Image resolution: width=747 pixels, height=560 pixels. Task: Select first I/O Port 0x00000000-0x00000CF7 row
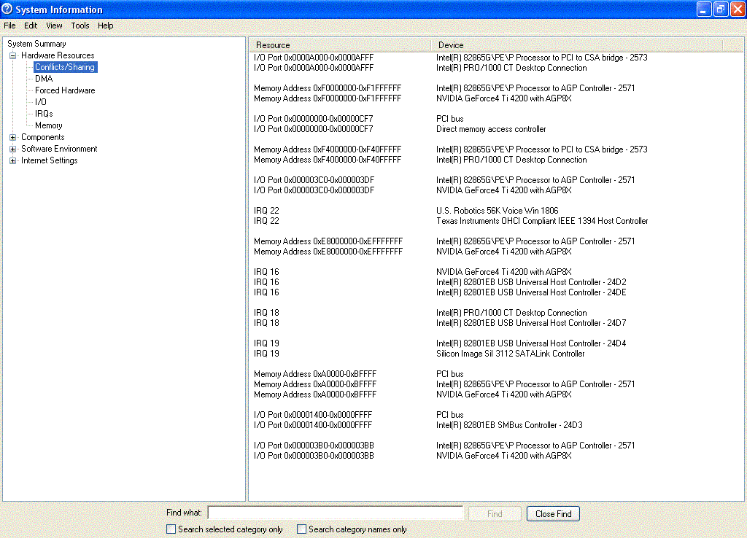click(314, 119)
